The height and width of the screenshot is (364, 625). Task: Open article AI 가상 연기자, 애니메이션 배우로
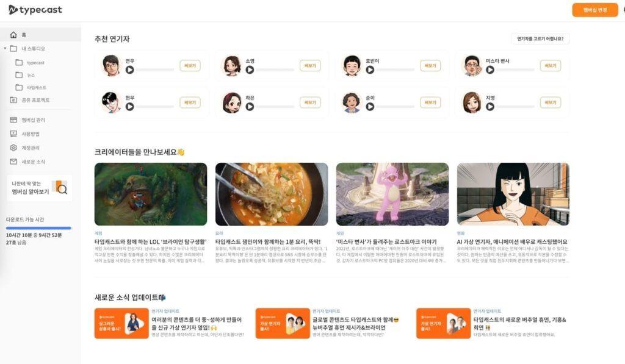[x=512, y=241]
